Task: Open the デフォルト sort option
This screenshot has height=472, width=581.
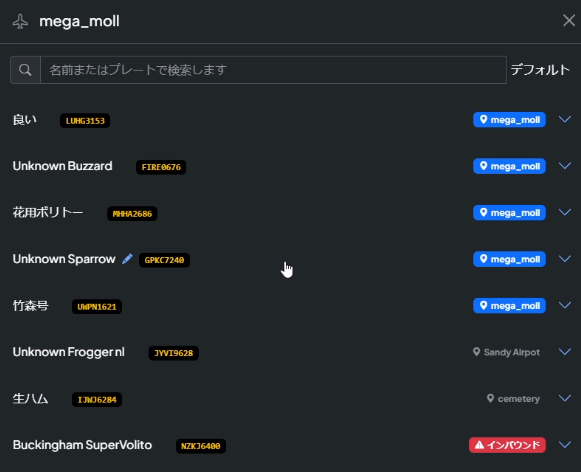Action: click(x=540, y=70)
